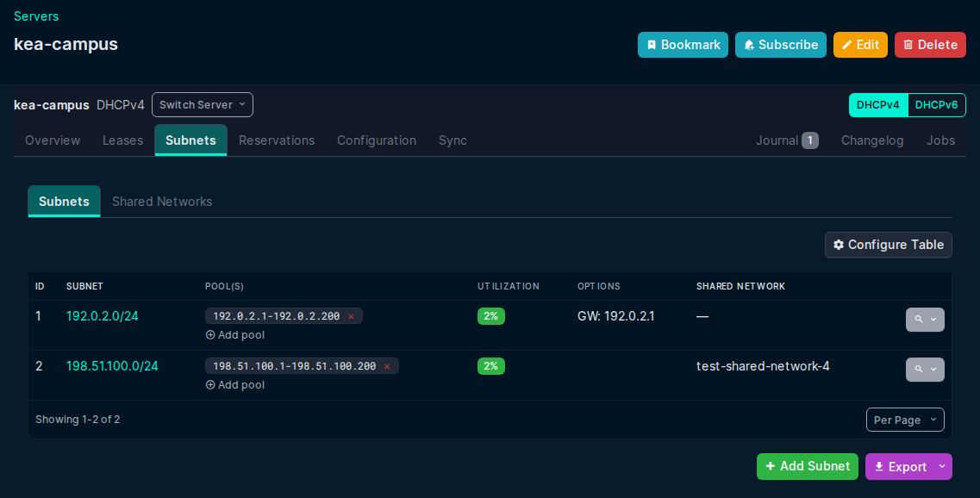This screenshot has width=980, height=498.
Task: Click magnifier action icon for subnet 198.51.100.0/24
Action: pos(919,370)
